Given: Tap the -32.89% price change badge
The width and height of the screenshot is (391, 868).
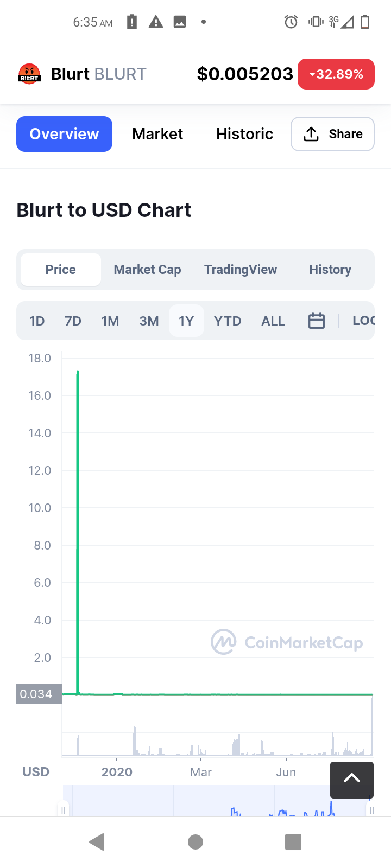Looking at the screenshot, I should (x=336, y=74).
